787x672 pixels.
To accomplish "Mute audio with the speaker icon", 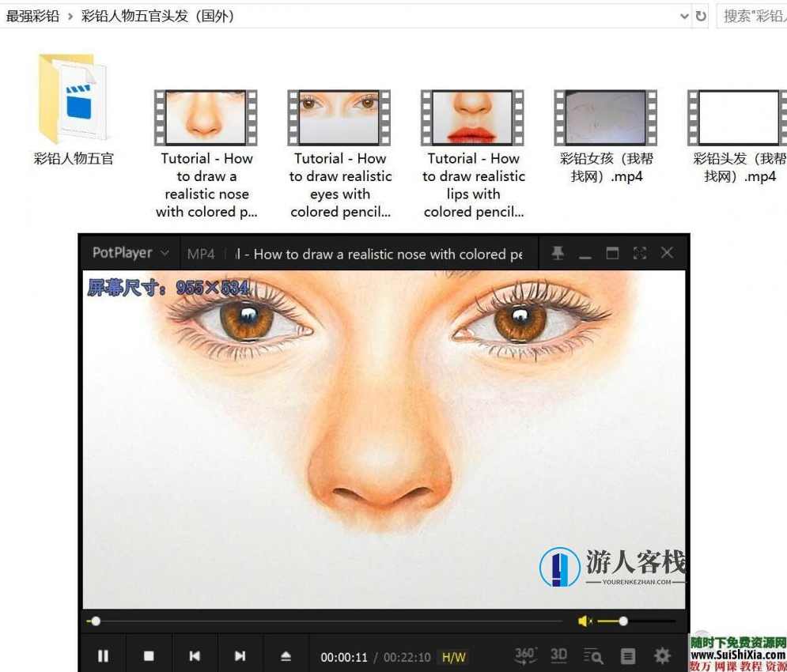I will pyautogui.click(x=584, y=621).
